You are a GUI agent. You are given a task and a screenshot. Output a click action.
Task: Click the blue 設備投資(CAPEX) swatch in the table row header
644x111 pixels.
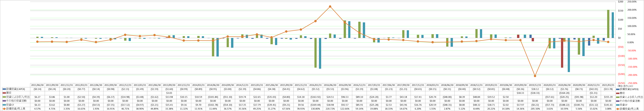[x=4, y=89]
